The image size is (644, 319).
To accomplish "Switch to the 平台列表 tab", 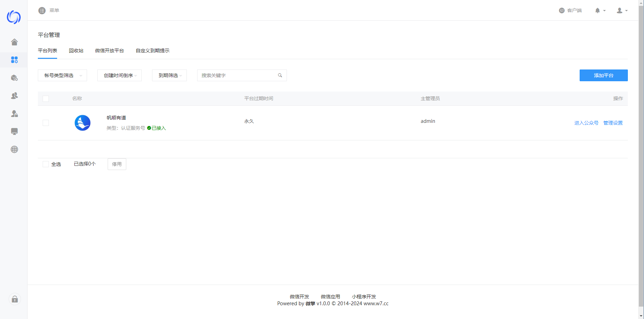I will (x=47, y=51).
